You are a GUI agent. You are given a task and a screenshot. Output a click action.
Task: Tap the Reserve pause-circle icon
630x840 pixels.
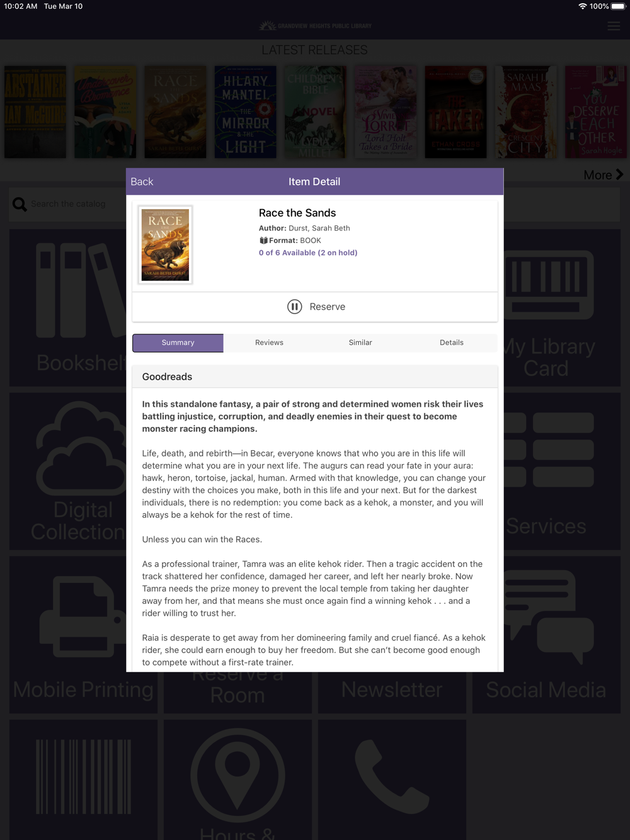(x=294, y=307)
